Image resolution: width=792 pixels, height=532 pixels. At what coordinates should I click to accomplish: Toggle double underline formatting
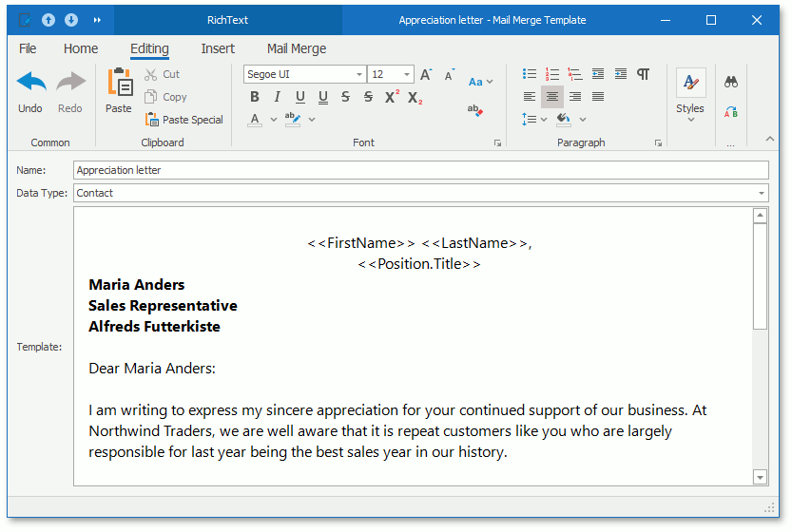(322, 97)
